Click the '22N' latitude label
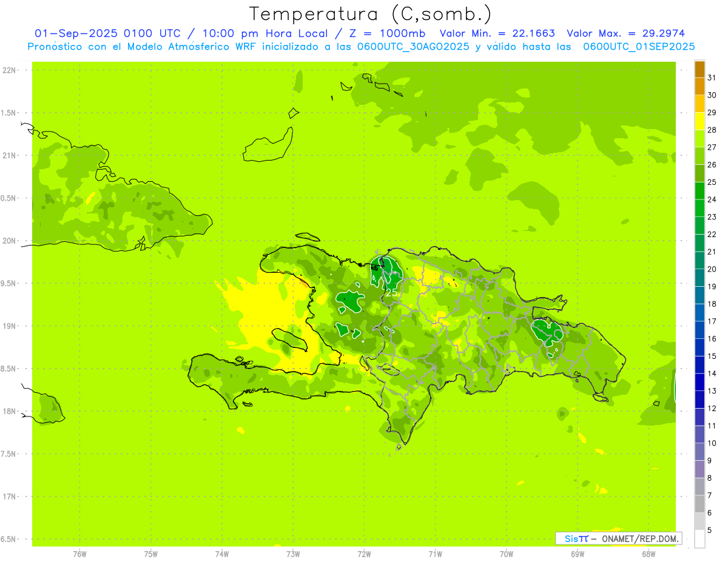The width and height of the screenshot is (728, 562). 9,70
